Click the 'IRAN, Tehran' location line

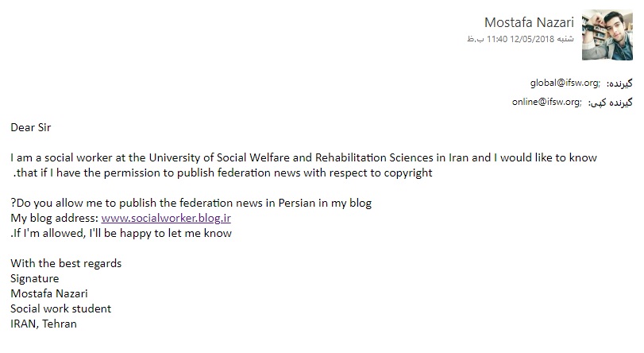point(44,324)
